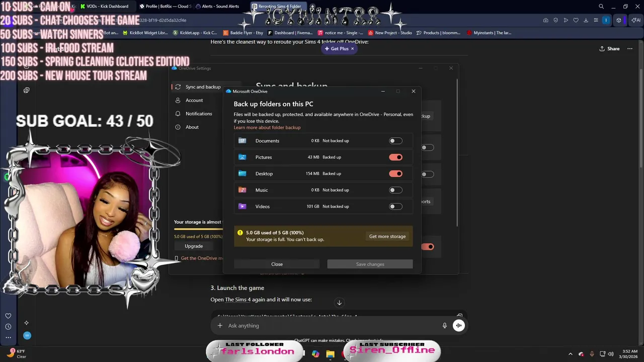644x362 pixels.
Task: Click the Videos folder icon
Action: pos(243,207)
